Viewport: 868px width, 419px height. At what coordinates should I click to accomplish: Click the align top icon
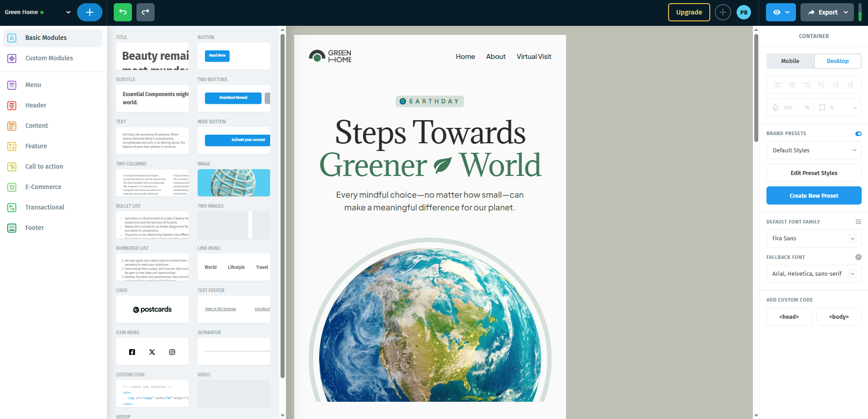coord(821,85)
